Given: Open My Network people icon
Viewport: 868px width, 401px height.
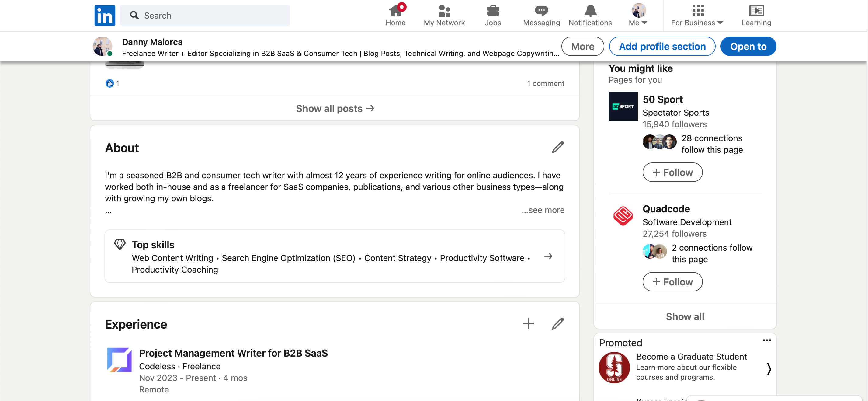Looking at the screenshot, I should (444, 11).
